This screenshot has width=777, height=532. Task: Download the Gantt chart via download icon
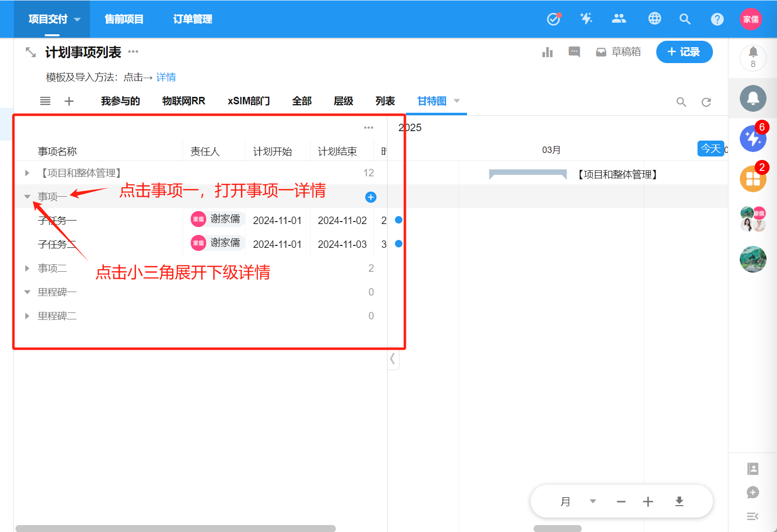679,502
